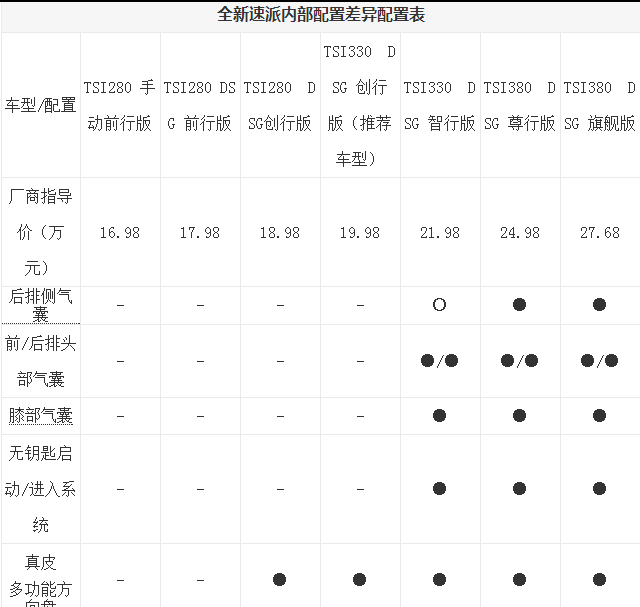Open the 后排侧气囊 glossary link

tap(40, 305)
